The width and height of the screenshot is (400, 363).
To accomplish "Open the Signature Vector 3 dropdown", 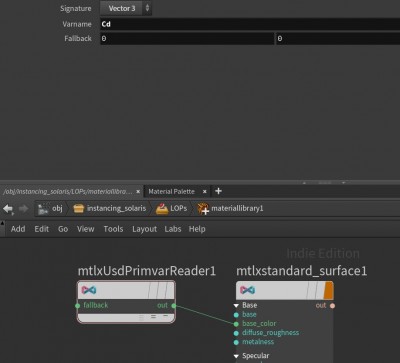I will 126,8.
